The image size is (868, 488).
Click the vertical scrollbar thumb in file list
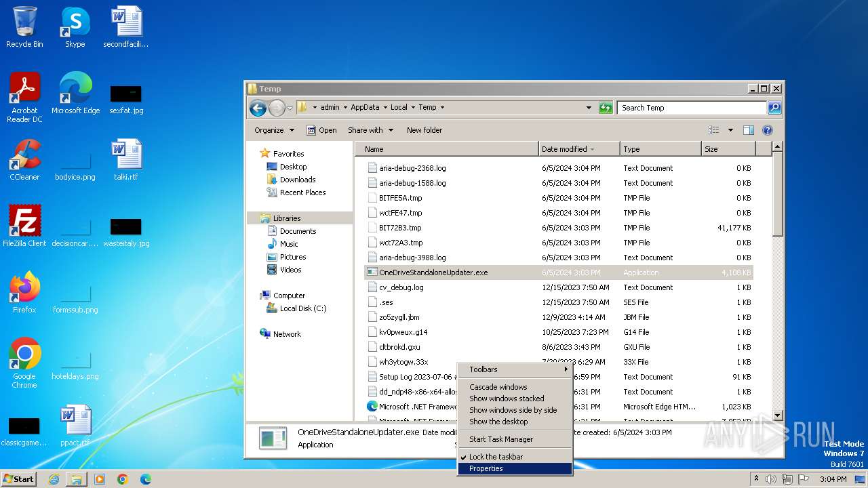[778, 195]
